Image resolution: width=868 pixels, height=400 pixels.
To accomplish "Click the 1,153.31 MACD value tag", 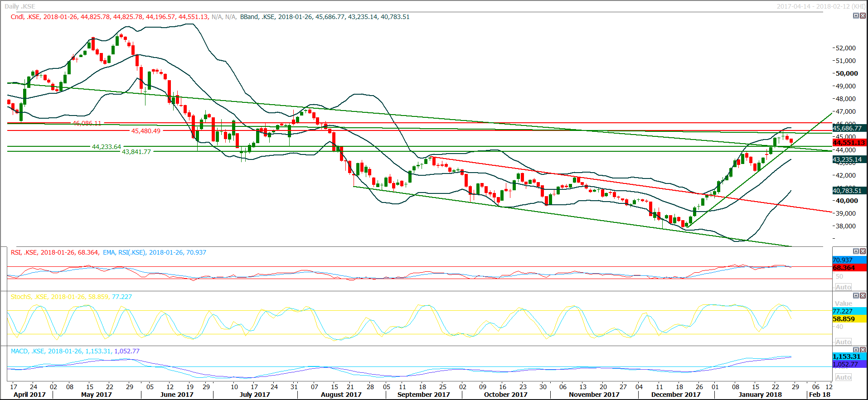I will (849, 357).
